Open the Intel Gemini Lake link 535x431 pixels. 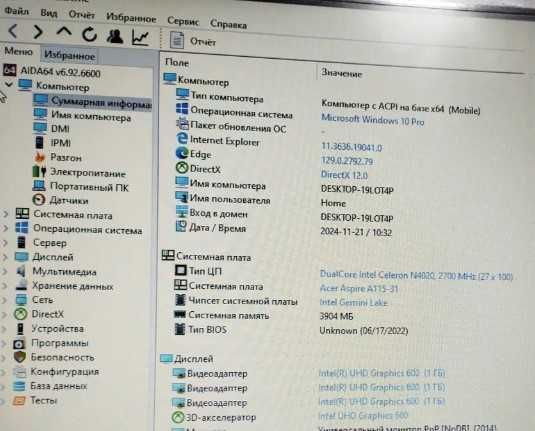coord(353,303)
